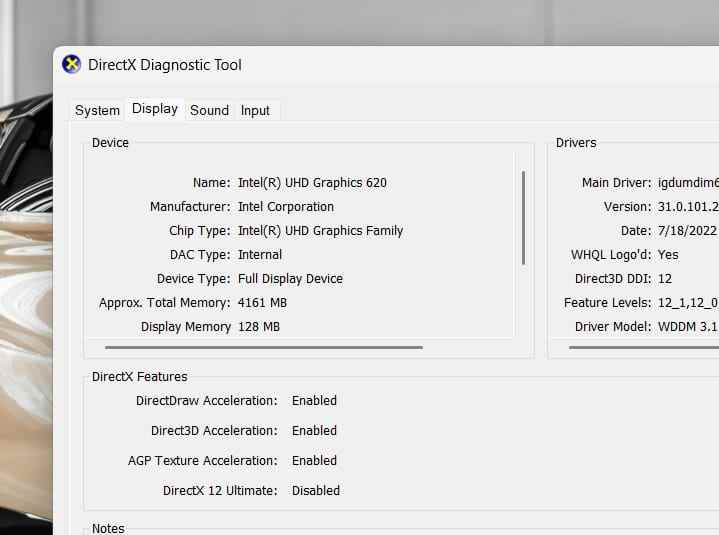
Task: Click the Device panel horizontal scrollbar
Action: 263,348
